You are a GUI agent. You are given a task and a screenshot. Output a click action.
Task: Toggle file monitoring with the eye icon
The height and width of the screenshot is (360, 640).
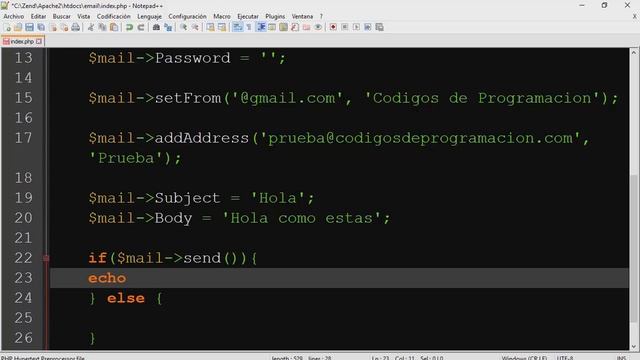point(318,27)
